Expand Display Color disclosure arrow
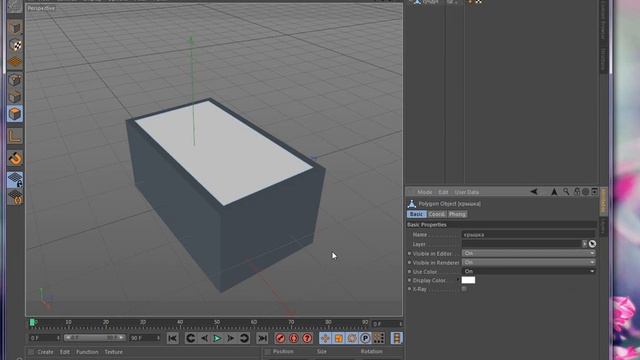 tap(458, 280)
